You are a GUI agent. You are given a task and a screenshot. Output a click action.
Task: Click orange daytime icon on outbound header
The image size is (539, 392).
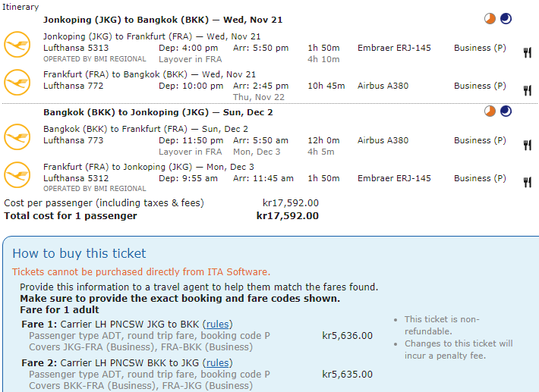[x=490, y=19]
